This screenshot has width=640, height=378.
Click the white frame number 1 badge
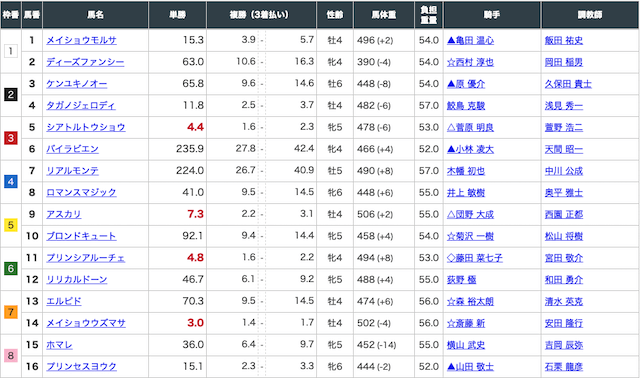11,51
